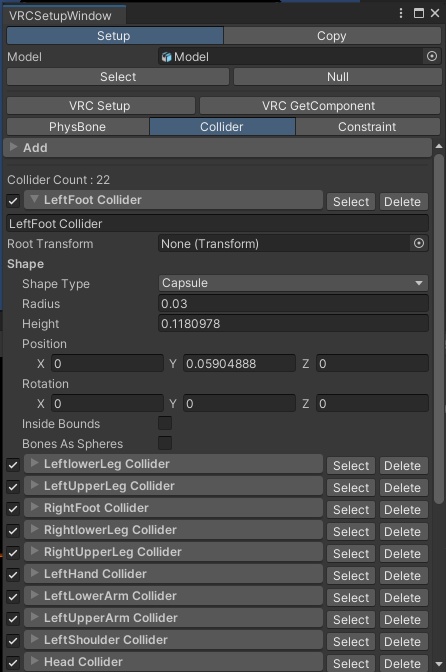Click the Height value field
This screenshot has height=672, width=446.
[x=293, y=324]
